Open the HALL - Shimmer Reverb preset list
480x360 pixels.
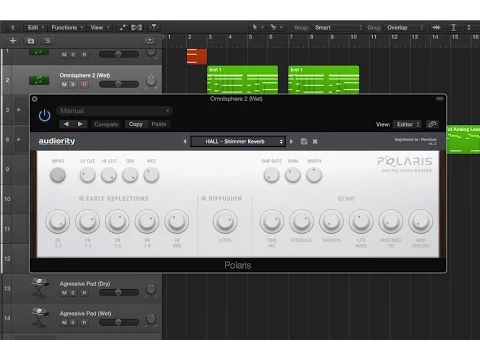238,141
